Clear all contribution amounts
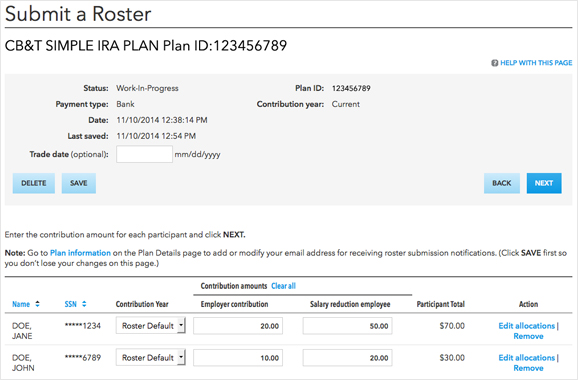This screenshot has height=380, width=578. point(283,286)
